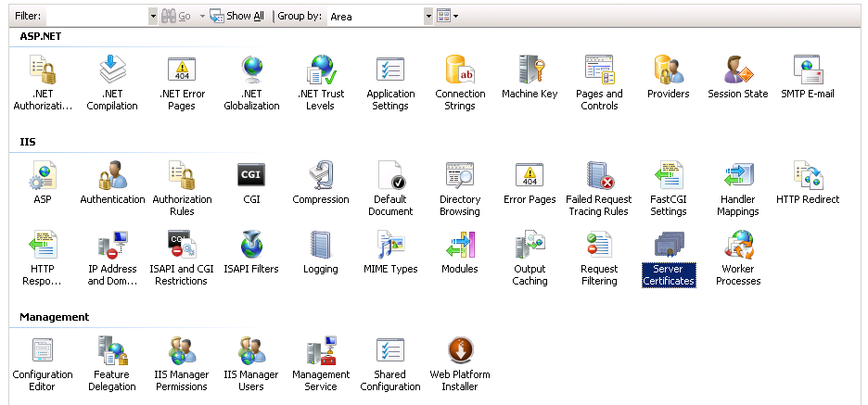This screenshot has width=868, height=405.
Task: Open MIME Types feature
Action: pyautogui.click(x=390, y=252)
